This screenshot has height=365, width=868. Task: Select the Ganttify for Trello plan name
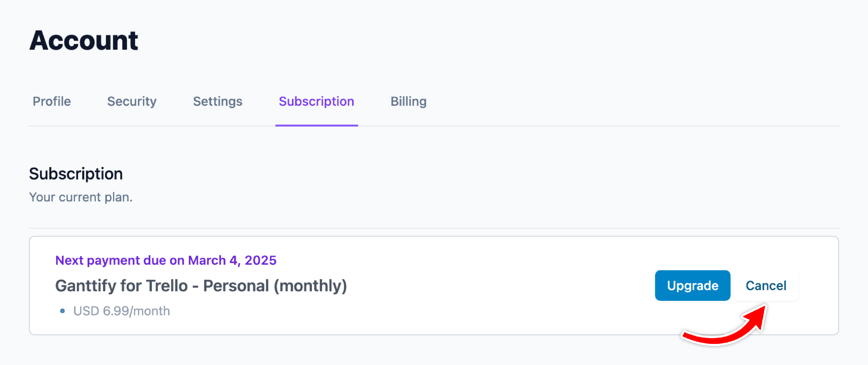click(x=201, y=286)
